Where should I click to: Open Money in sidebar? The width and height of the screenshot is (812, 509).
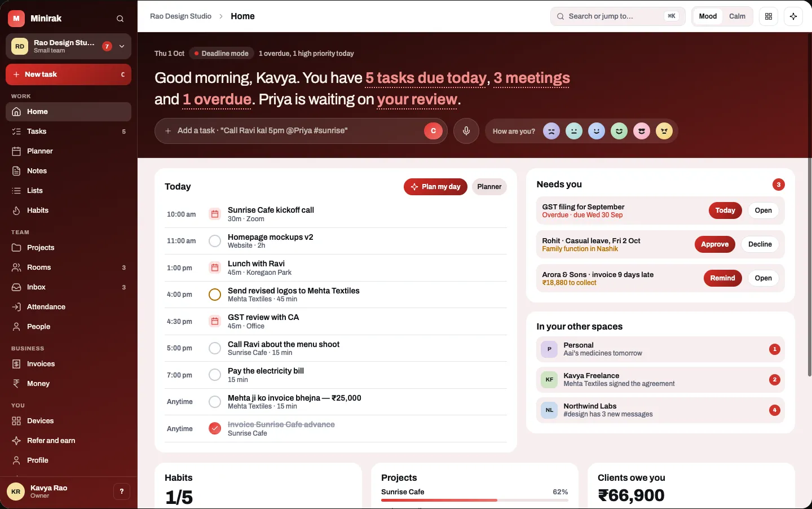[68, 384]
